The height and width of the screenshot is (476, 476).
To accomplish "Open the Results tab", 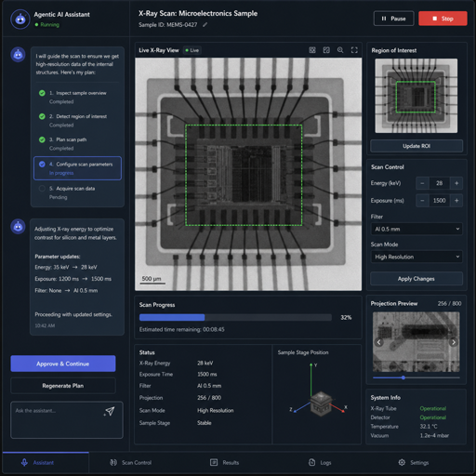I will pyautogui.click(x=224, y=463).
